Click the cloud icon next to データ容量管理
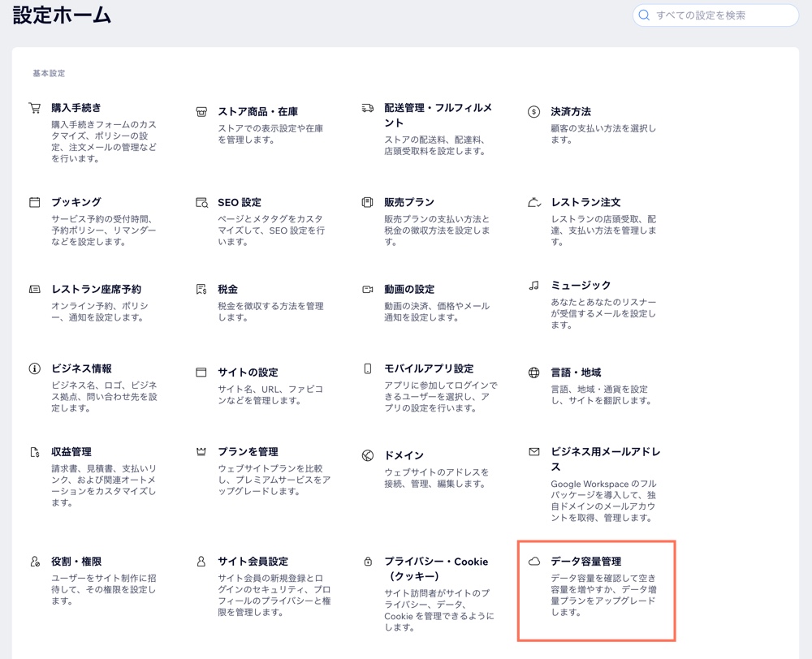This screenshot has height=659, width=812. 533,562
